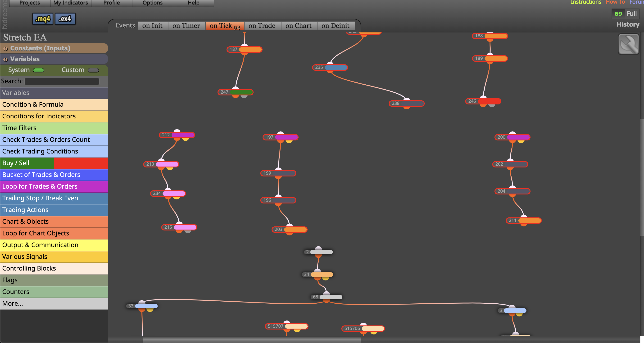
Task: Open the wrench tools icon
Action: pyautogui.click(x=628, y=44)
